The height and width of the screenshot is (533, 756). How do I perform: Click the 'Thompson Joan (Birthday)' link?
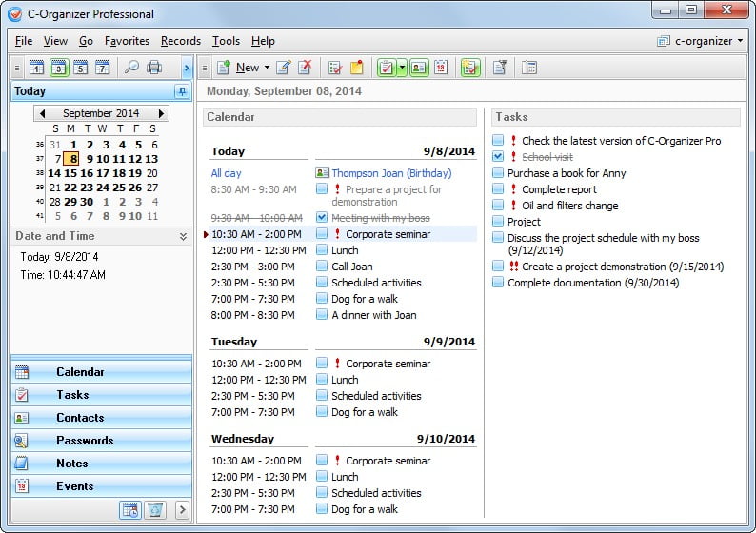coord(391,173)
